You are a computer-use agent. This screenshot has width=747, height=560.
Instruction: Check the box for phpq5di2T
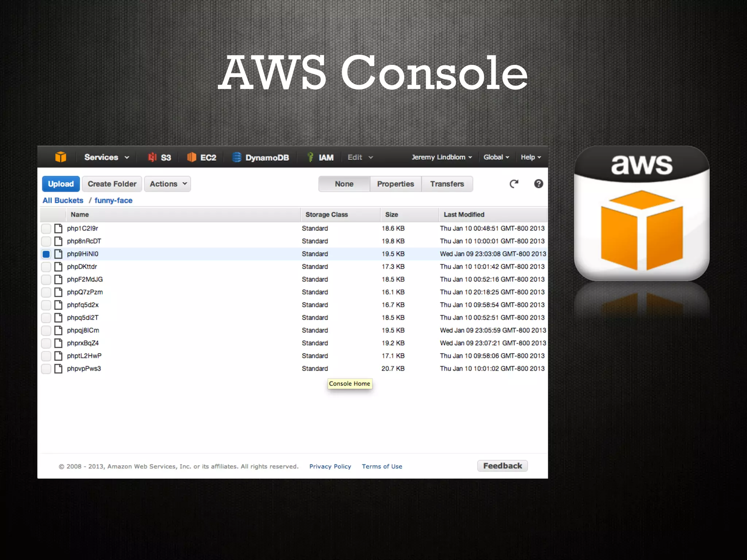(46, 318)
